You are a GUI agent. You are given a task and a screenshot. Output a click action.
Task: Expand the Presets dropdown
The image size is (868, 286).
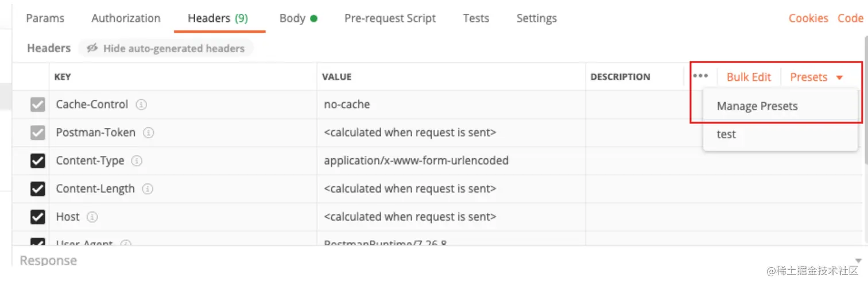tap(816, 77)
